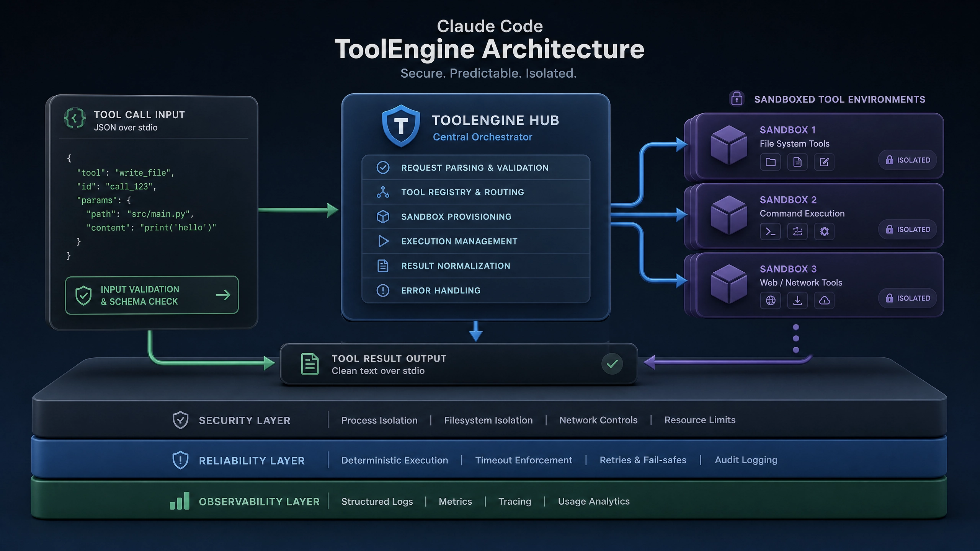Click the "call_123" id value

click(129, 187)
